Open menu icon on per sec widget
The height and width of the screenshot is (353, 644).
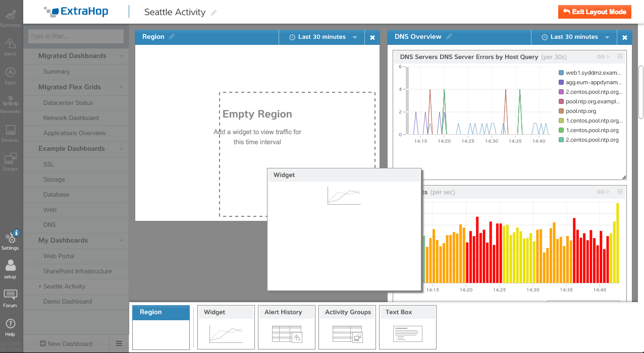pos(620,192)
